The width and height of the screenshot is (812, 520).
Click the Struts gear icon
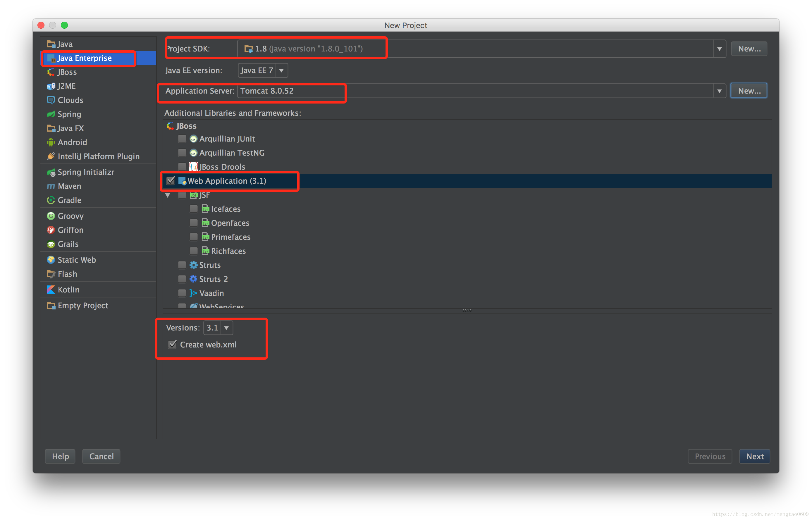click(x=193, y=265)
